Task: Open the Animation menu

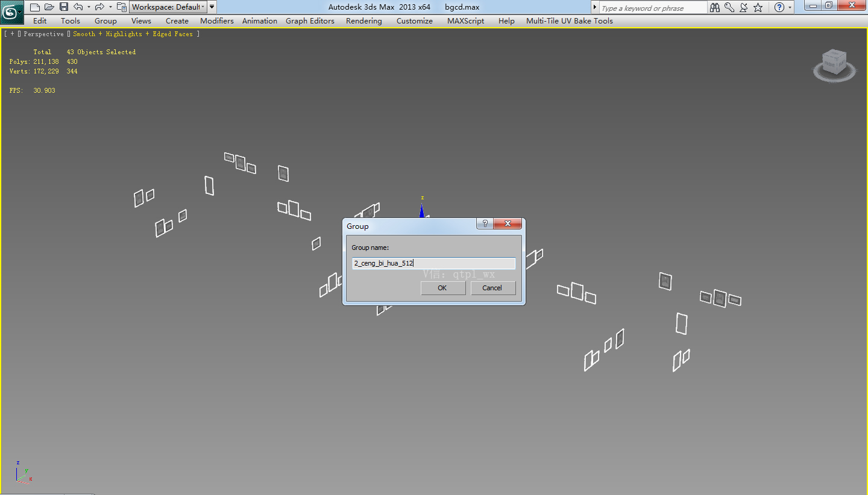Action: 260,21
